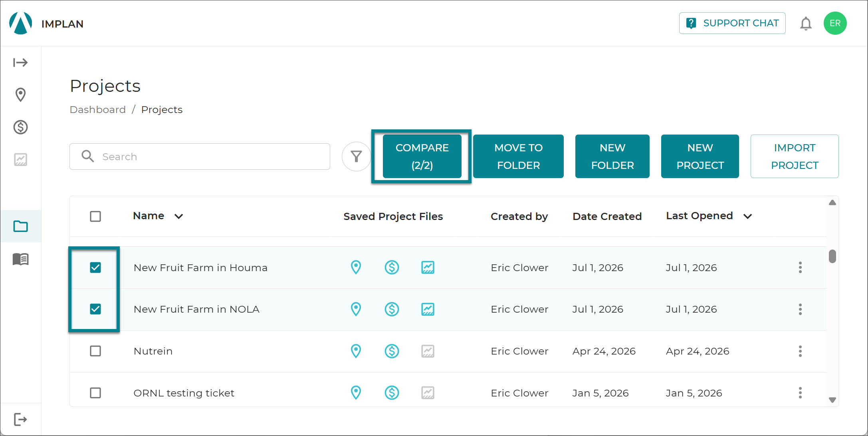
Task: Click Move to Folder button
Action: tap(518, 157)
